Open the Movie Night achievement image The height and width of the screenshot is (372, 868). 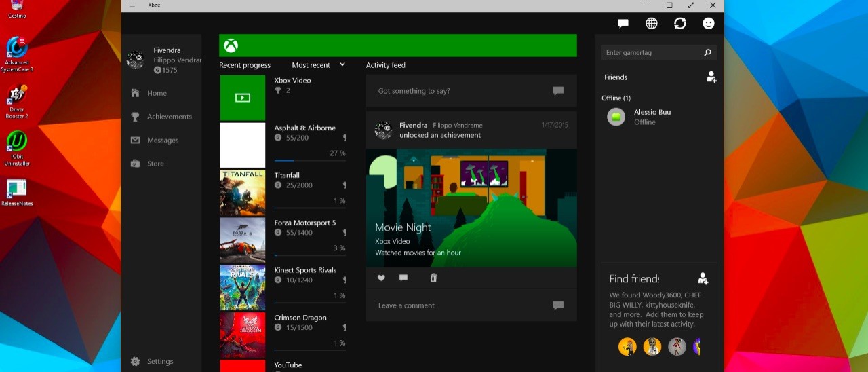[471, 208]
